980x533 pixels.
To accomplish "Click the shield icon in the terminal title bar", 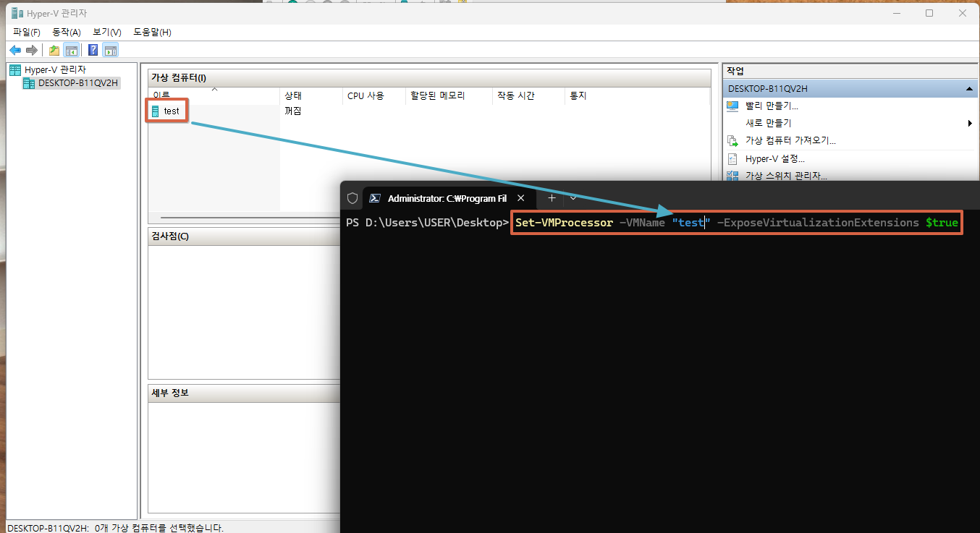I will (x=352, y=198).
